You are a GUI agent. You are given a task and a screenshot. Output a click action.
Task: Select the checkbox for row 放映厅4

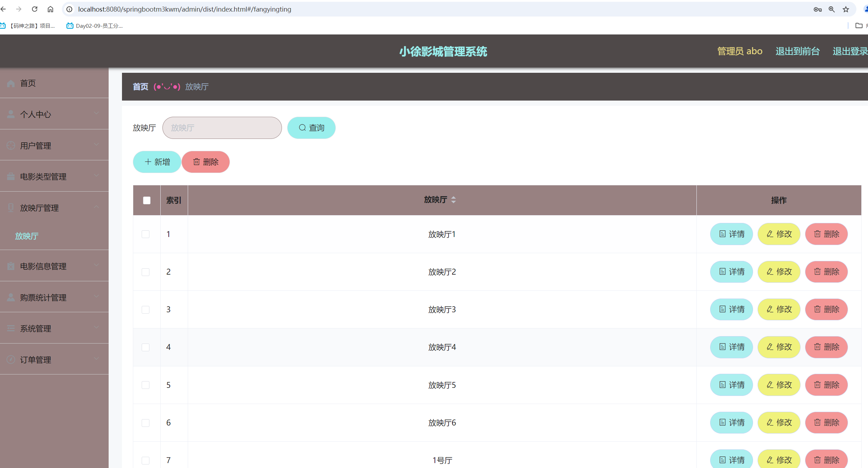pyautogui.click(x=146, y=347)
